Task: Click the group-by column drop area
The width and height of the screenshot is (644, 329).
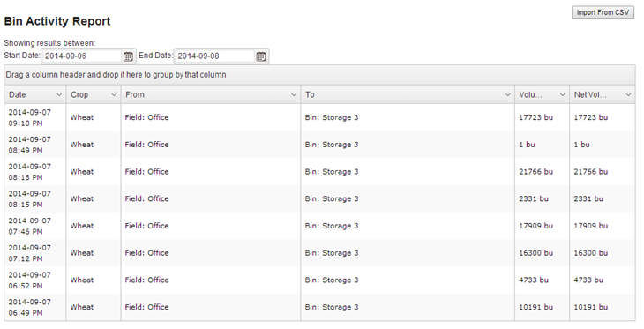Action: point(319,75)
